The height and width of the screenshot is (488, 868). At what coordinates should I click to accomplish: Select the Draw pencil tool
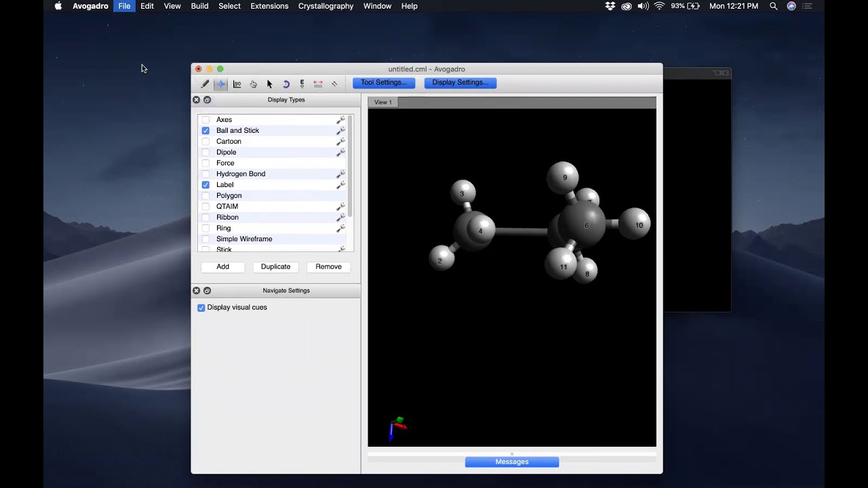205,84
